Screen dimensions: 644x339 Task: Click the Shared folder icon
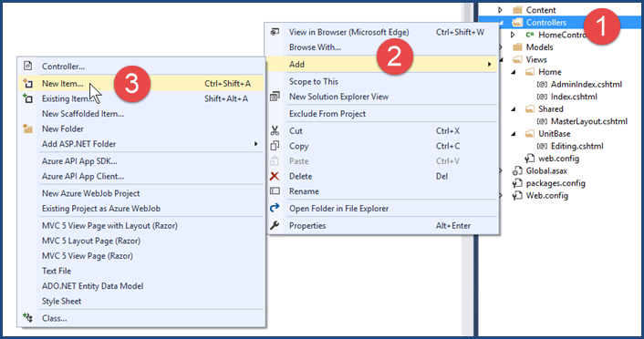pyautogui.click(x=530, y=108)
